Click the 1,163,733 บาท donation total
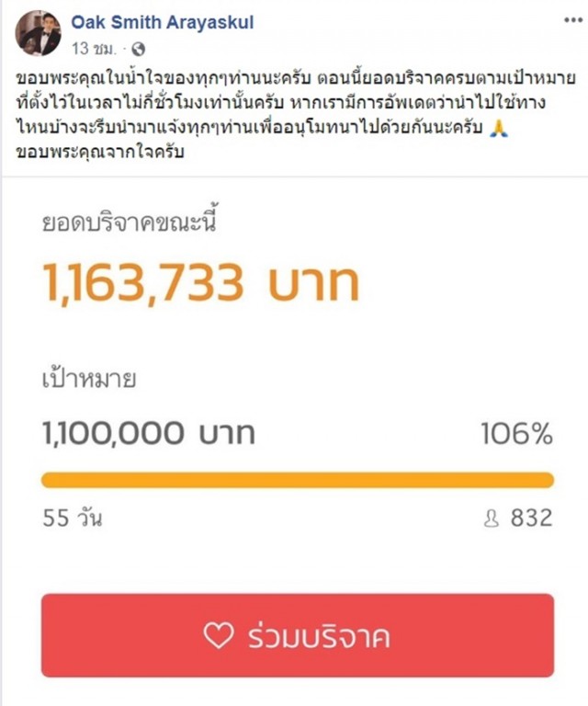This screenshot has height=706, width=588. point(200,283)
